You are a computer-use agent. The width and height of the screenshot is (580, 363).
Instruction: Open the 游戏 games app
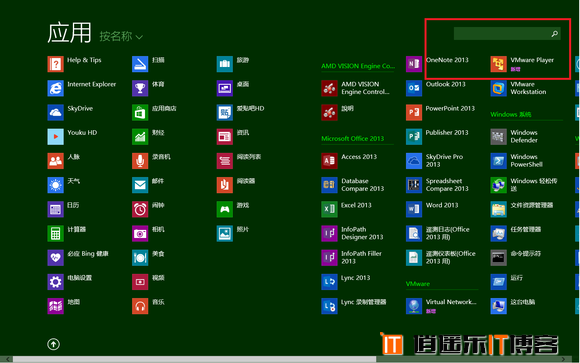[233, 209]
